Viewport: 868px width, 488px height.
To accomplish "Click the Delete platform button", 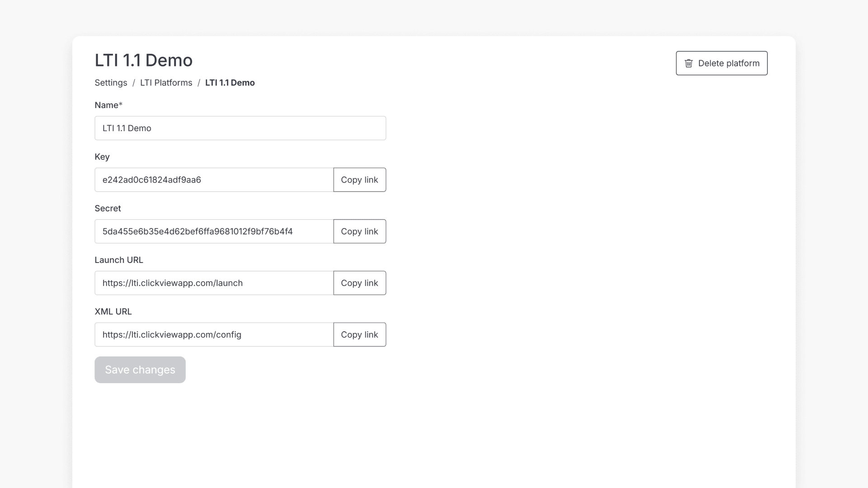I will 721,63.
